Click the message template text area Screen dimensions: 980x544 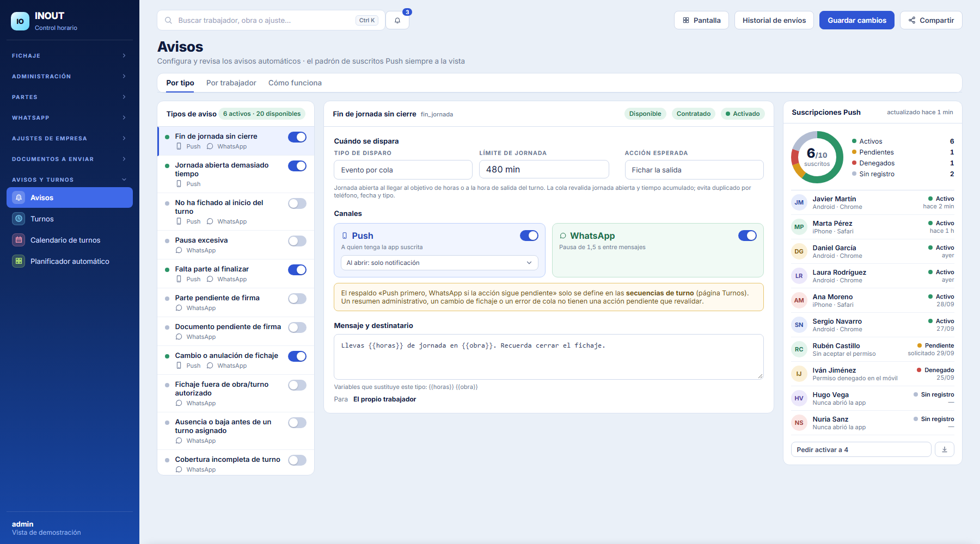[549, 357]
